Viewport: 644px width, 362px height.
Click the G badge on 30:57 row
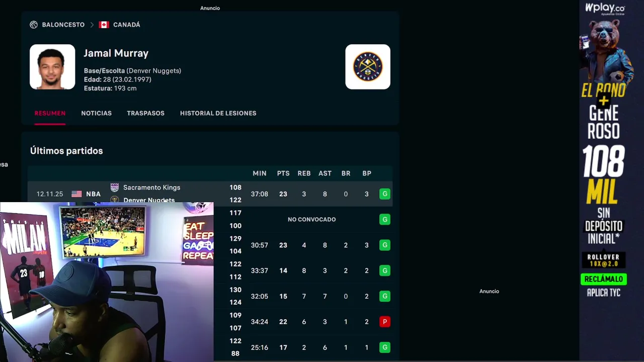click(385, 245)
